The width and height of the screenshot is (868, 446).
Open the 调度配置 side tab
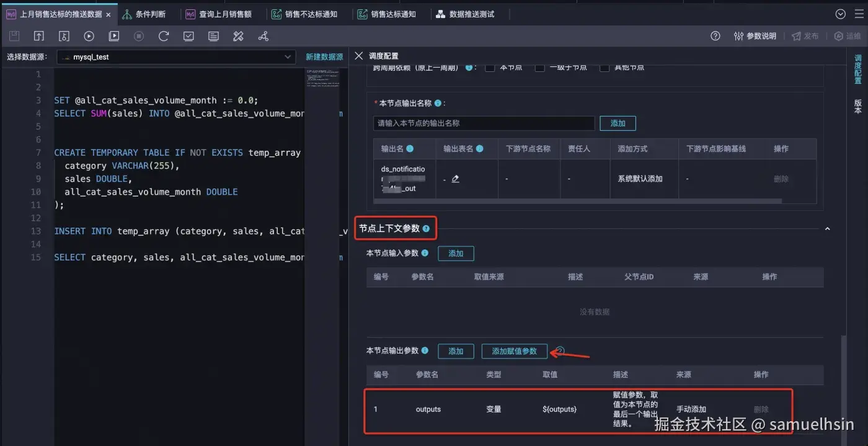click(x=857, y=69)
